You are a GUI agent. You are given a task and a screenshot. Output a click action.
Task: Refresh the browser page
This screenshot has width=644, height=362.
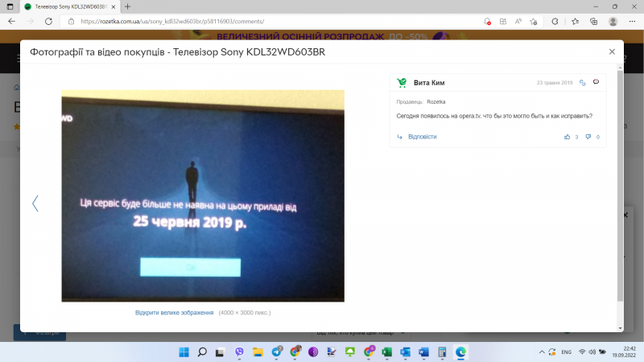point(48,22)
